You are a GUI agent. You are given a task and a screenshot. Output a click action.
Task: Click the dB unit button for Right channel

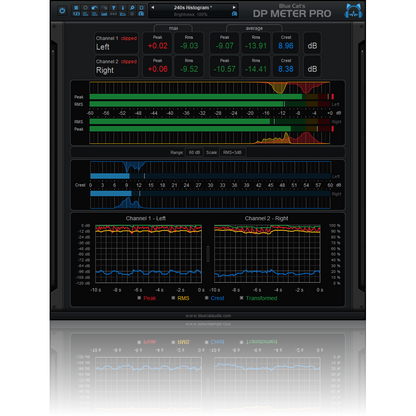(312, 67)
